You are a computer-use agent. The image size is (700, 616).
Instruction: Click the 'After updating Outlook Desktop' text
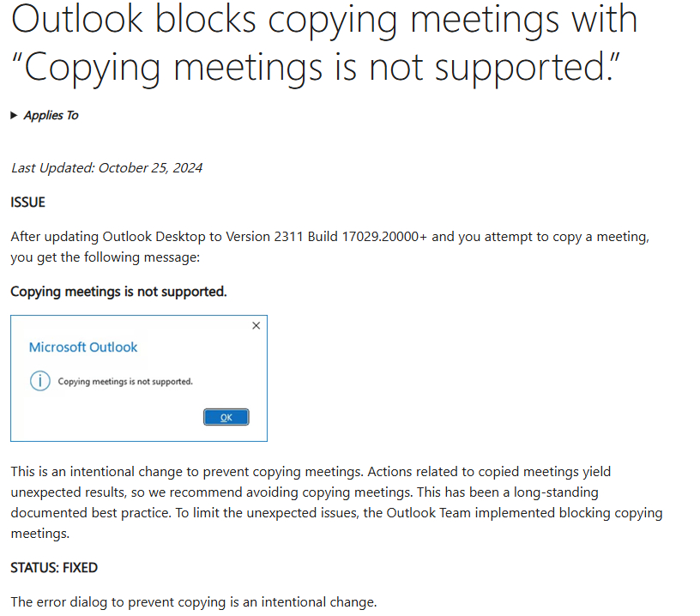99,237
